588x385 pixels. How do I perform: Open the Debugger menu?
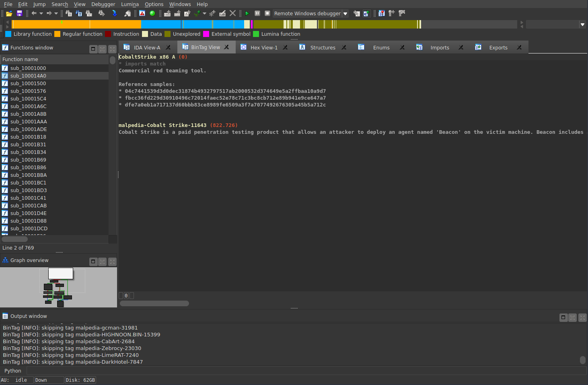point(103,4)
